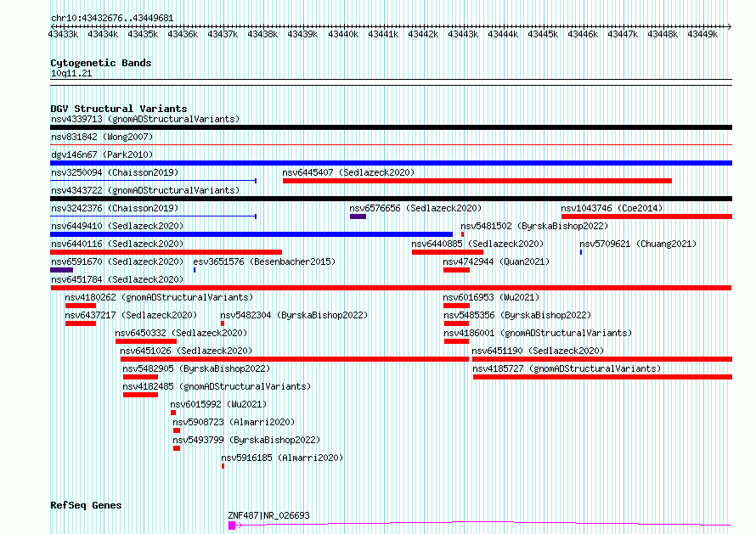Select the red nsv1043746 variant bar
756x534 pixels.
pyautogui.click(x=646, y=216)
